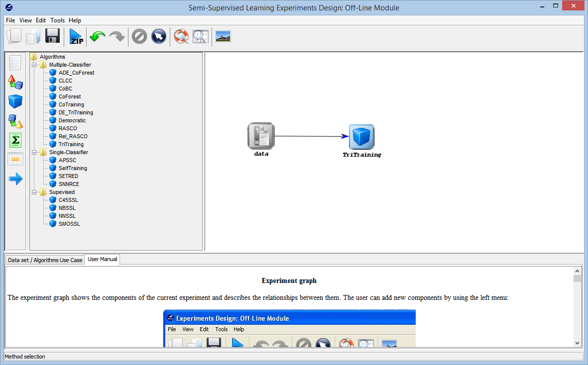This screenshot has height=365, width=588.
Task: Click the Multiple-Classifier folder label
Action: point(70,65)
